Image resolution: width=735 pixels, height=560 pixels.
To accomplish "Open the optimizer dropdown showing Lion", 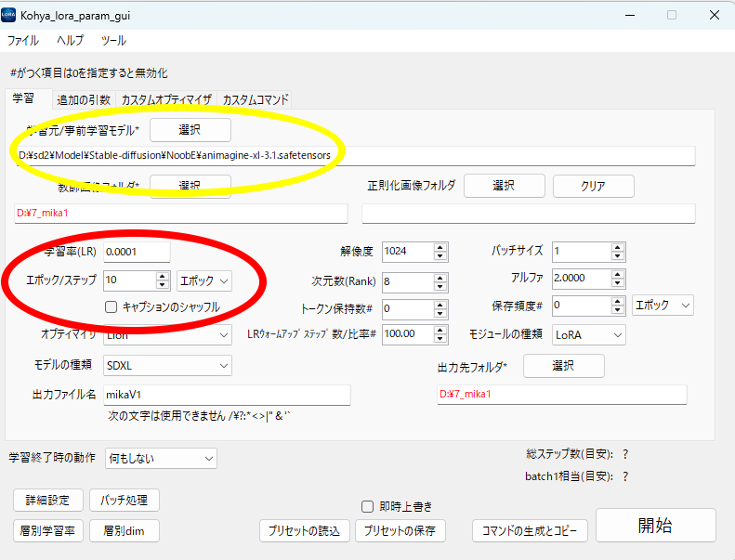I will click(167, 334).
